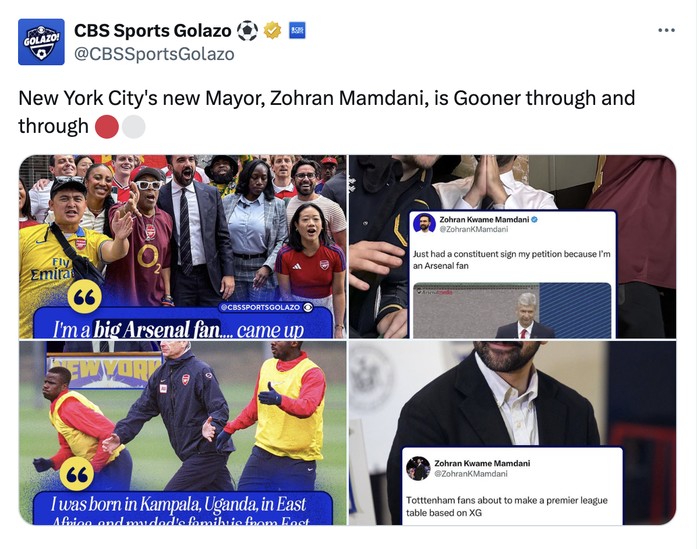This screenshot has width=700, height=549.
Task: Click Mamdani's avatar in the petition tweet screenshot
Action: (x=424, y=223)
